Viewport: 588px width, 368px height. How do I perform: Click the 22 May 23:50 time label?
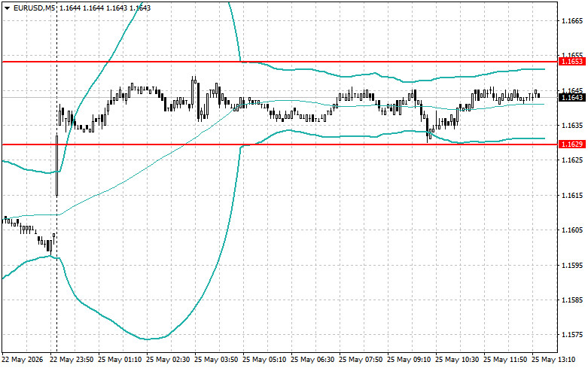point(72,360)
